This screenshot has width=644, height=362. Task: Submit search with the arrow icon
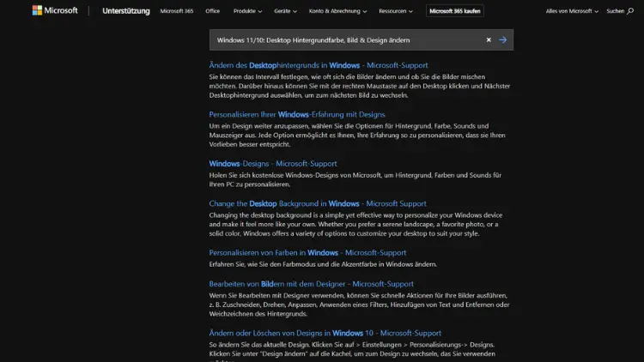(x=502, y=39)
